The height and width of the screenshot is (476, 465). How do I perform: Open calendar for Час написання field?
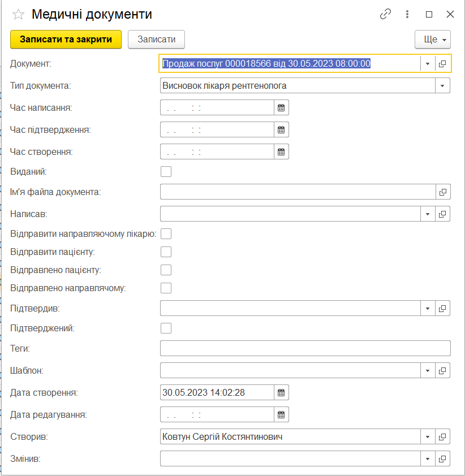[281, 107]
